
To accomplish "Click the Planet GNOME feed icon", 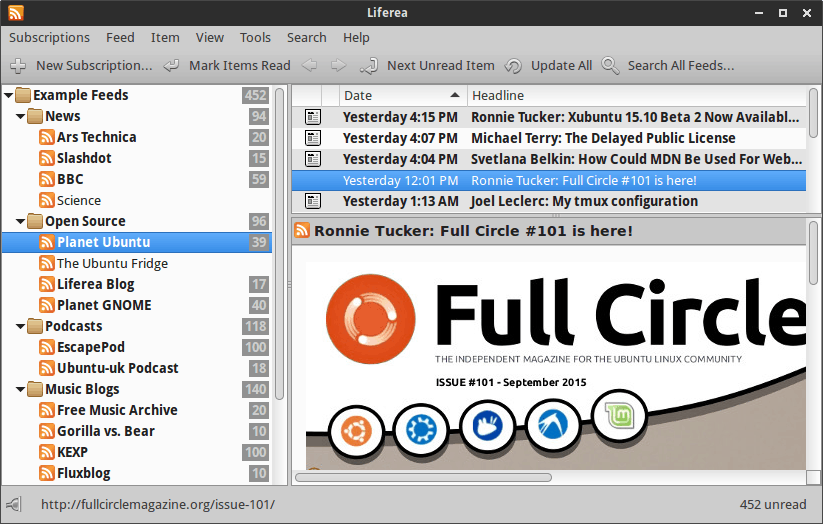I will (x=47, y=305).
